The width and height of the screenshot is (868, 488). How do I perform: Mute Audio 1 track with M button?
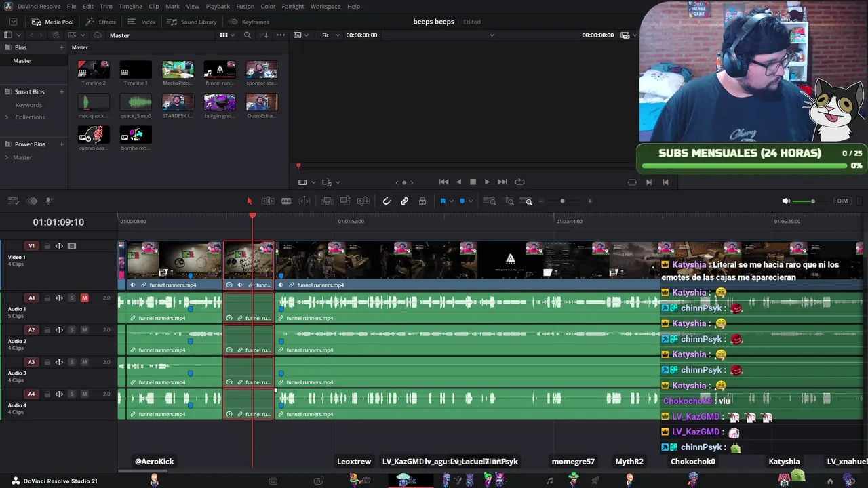coord(85,298)
